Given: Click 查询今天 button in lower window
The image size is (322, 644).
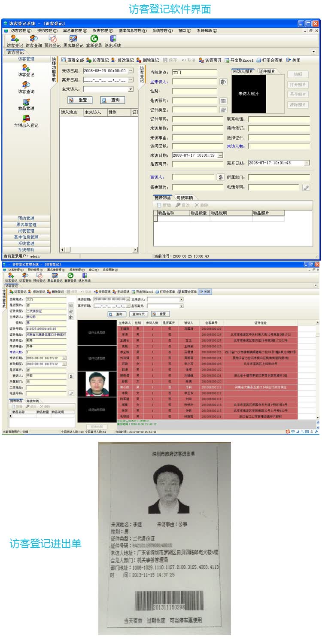Looking at the screenshot, I should pos(138,314).
